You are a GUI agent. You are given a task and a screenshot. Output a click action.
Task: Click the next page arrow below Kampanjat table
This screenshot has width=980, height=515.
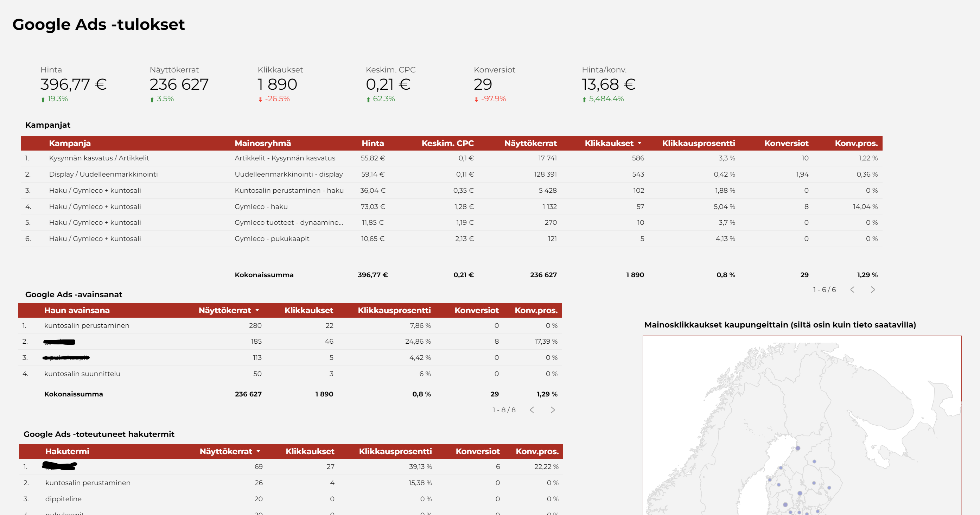(x=873, y=290)
